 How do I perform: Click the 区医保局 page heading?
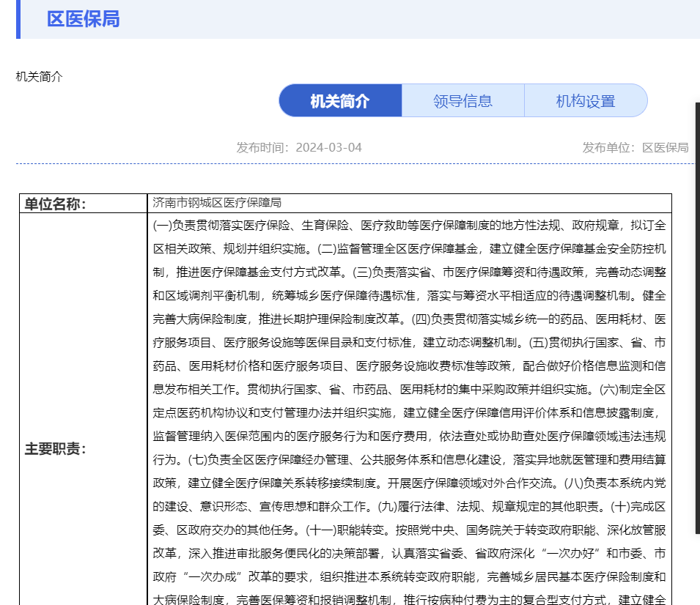83,19
